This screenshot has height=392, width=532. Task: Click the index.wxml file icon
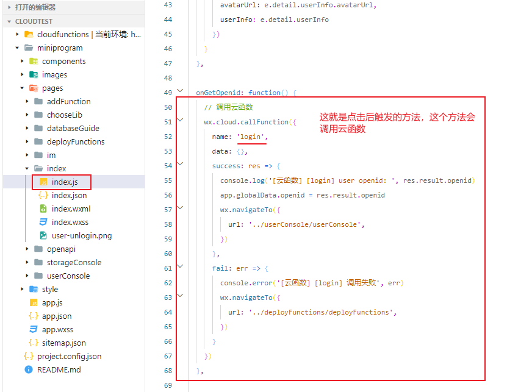coord(43,209)
